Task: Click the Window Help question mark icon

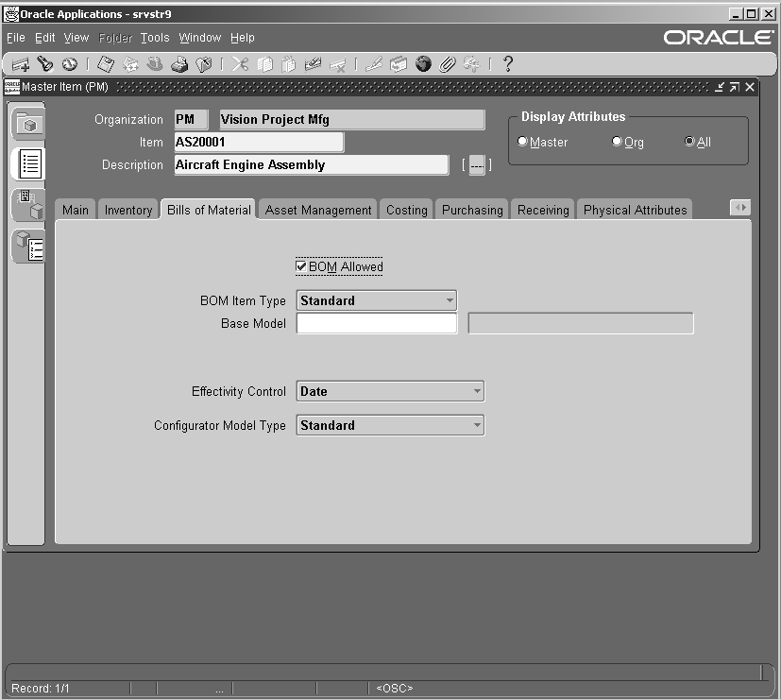Action: click(x=507, y=64)
